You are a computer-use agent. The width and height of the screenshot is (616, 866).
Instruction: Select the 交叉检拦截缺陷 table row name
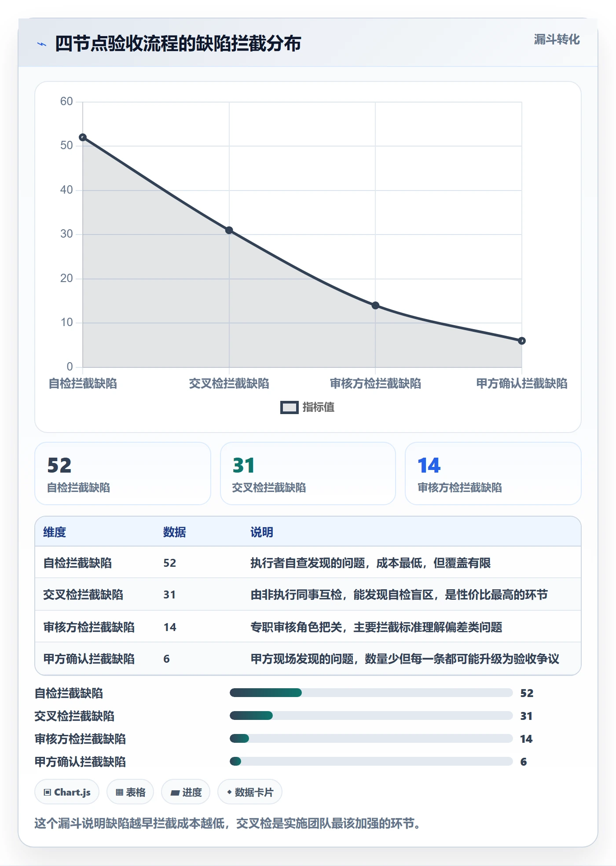click(x=83, y=594)
